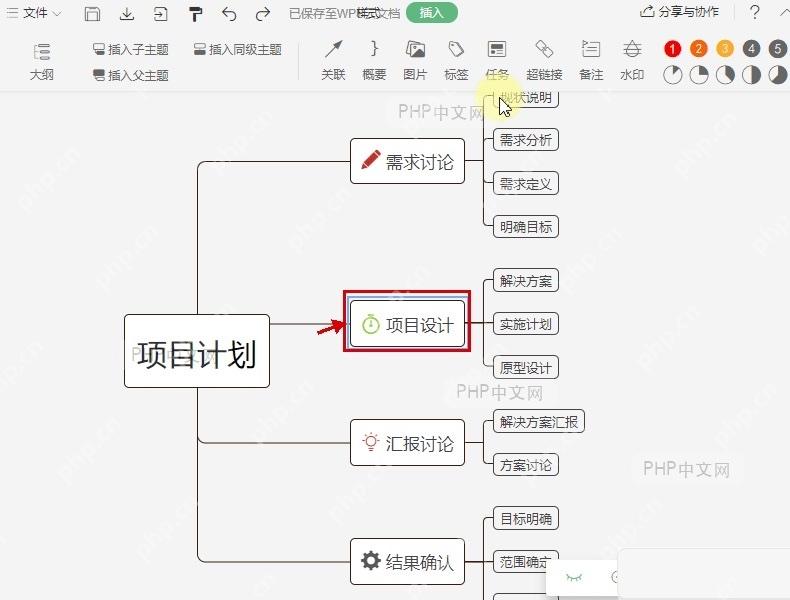790x600 pixels.
Task: Apply red priority 1 marker
Action: 672,49
